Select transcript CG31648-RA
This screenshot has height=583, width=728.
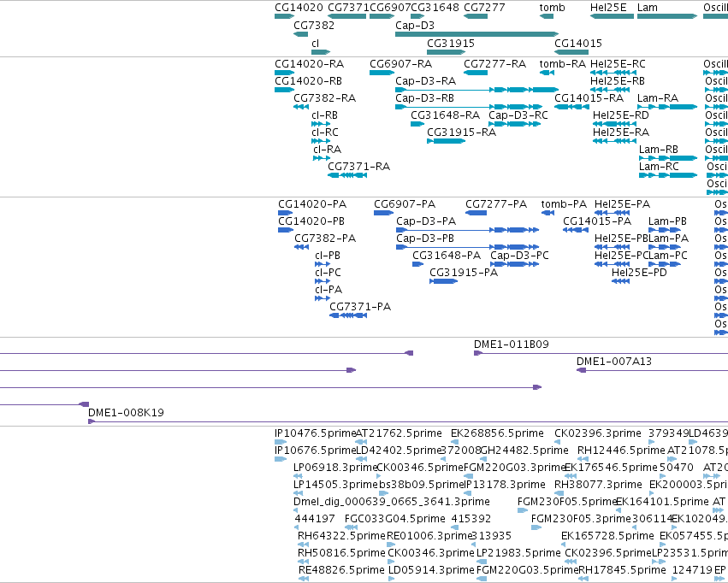tap(445, 115)
